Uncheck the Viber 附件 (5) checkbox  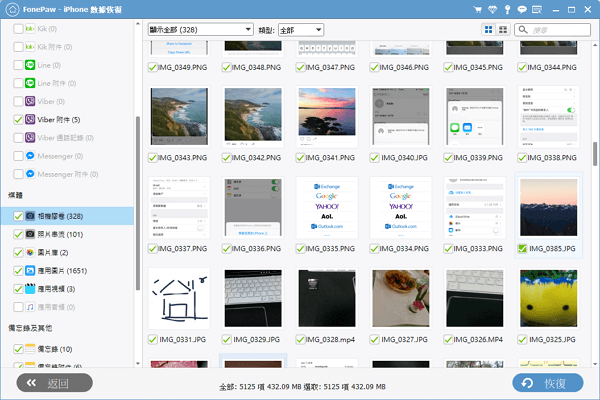pyautogui.click(x=18, y=119)
